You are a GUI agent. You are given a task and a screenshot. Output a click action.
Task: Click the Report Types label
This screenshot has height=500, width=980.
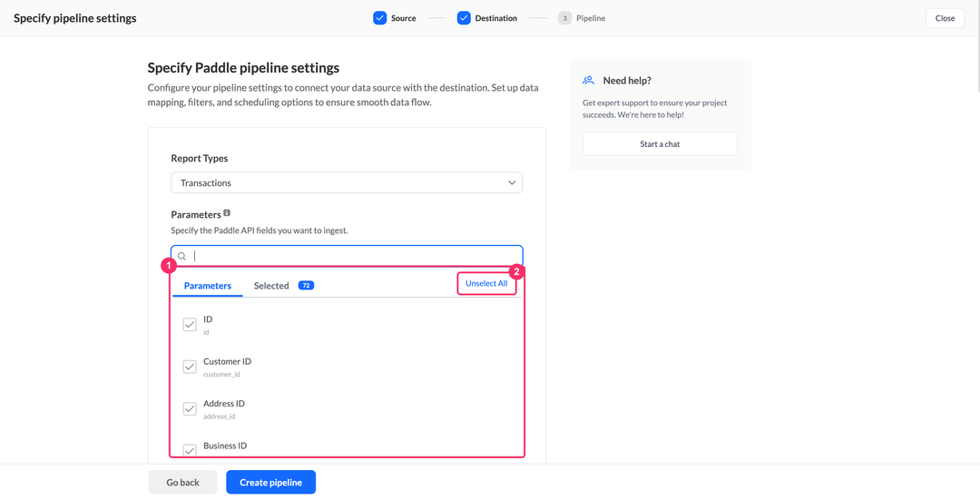point(200,158)
